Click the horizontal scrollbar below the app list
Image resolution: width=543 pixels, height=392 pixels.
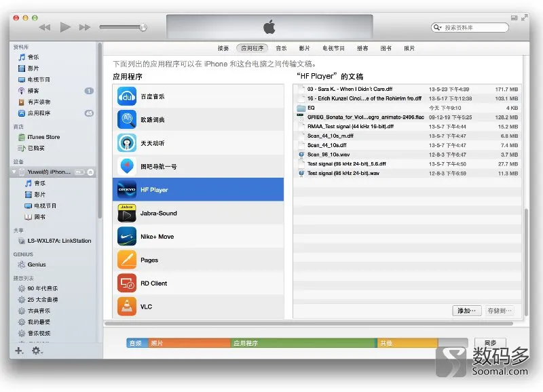[x=309, y=324]
